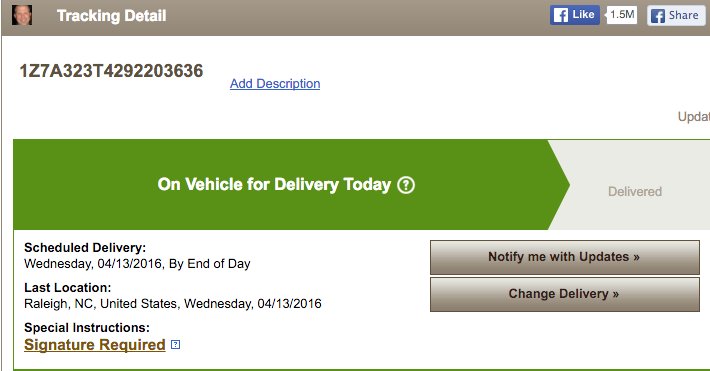Click the Tracking Detail header title
Viewport: 710px width, 371px height.
click(x=111, y=16)
